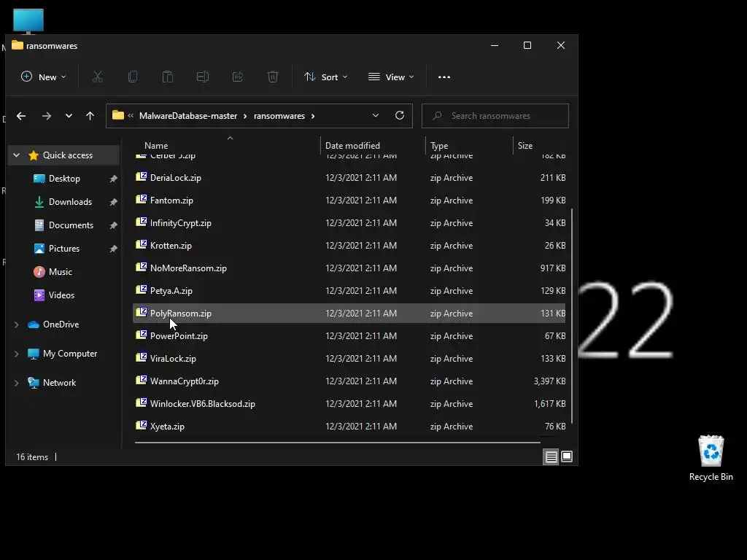Go back with the left arrow
Viewport: 747px width, 560px height.
[x=21, y=116]
